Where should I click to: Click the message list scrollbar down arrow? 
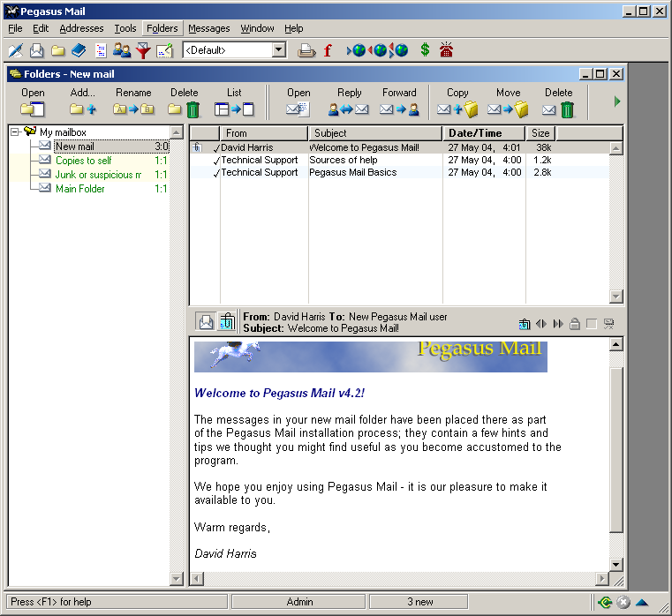[x=615, y=296]
